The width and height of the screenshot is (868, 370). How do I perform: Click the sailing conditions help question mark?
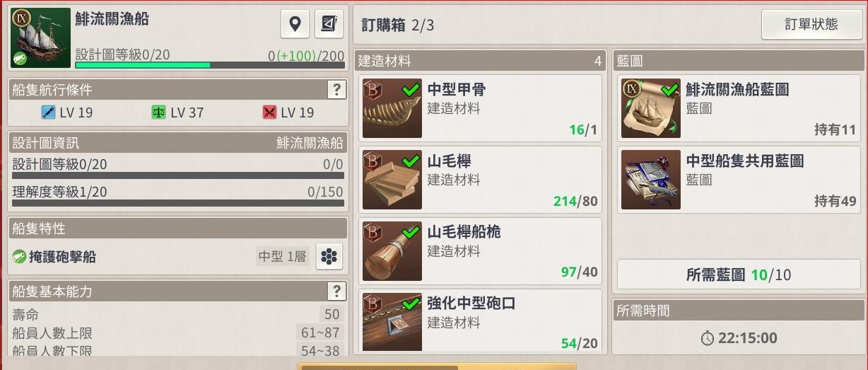(336, 89)
